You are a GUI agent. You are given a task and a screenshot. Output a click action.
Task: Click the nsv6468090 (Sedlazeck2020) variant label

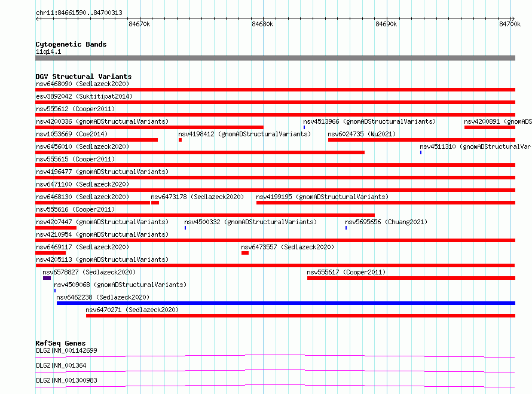click(82, 84)
